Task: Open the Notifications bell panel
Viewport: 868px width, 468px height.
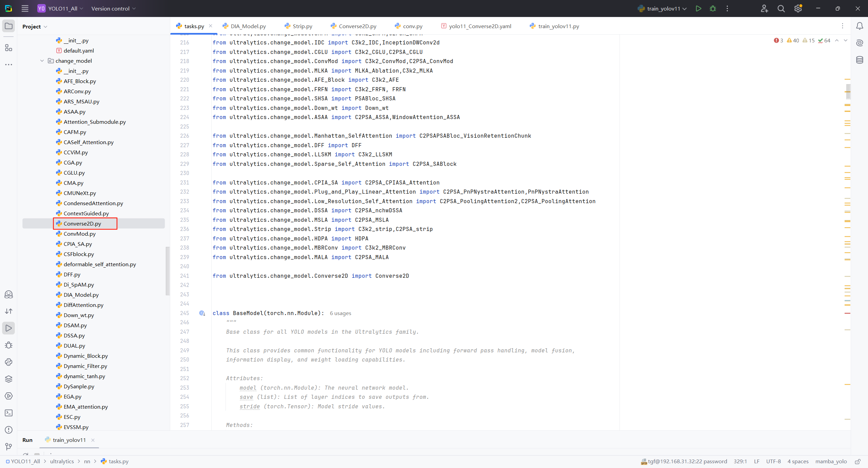Action: coord(860,26)
